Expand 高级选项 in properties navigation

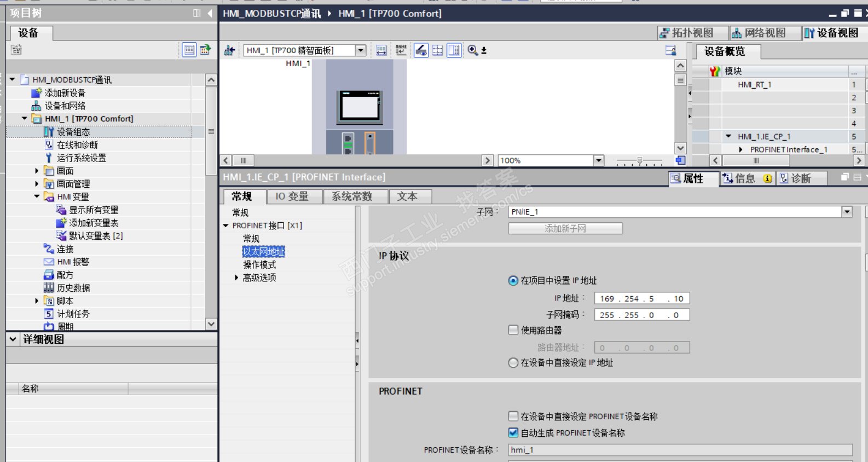point(236,278)
